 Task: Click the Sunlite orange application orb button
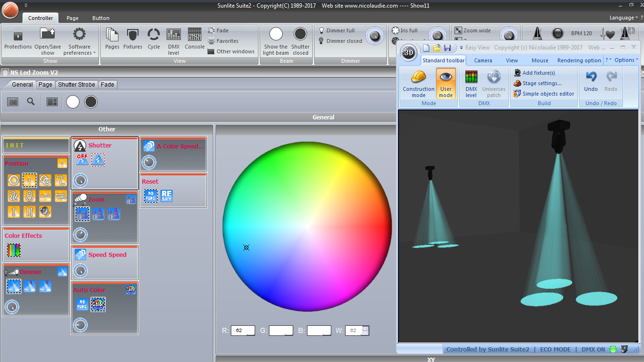[x=10, y=10]
